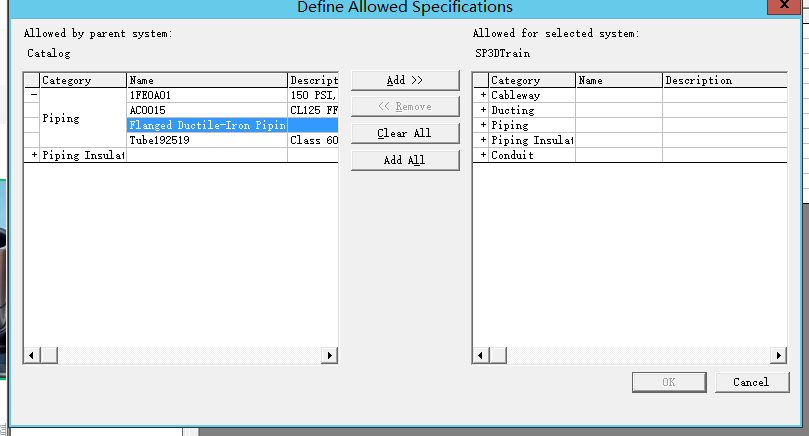Screen dimensions: 809x436
Task: Click the left table horizontal scrollbar thumb
Action: click(x=49, y=355)
